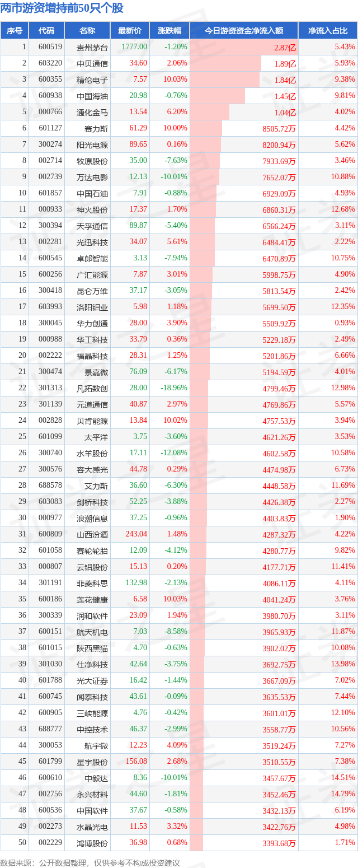Click the 净流入占比 column header

(x=328, y=31)
